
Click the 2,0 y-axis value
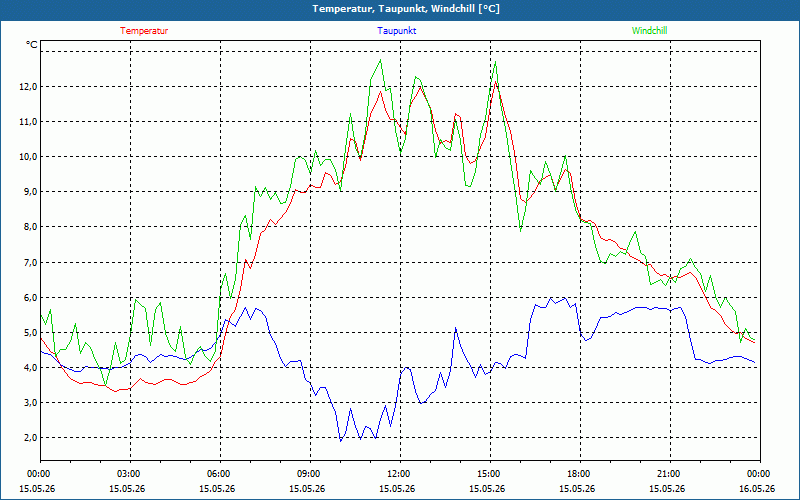[31, 438]
